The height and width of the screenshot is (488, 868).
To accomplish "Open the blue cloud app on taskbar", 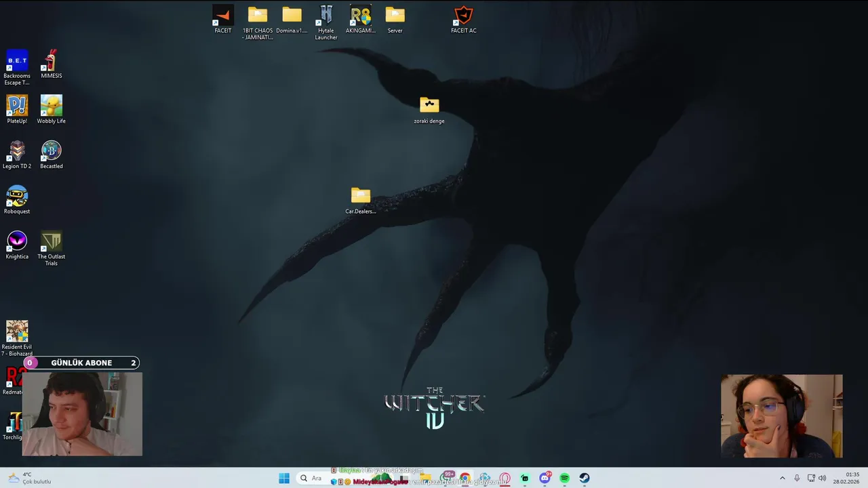I will 485,478.
